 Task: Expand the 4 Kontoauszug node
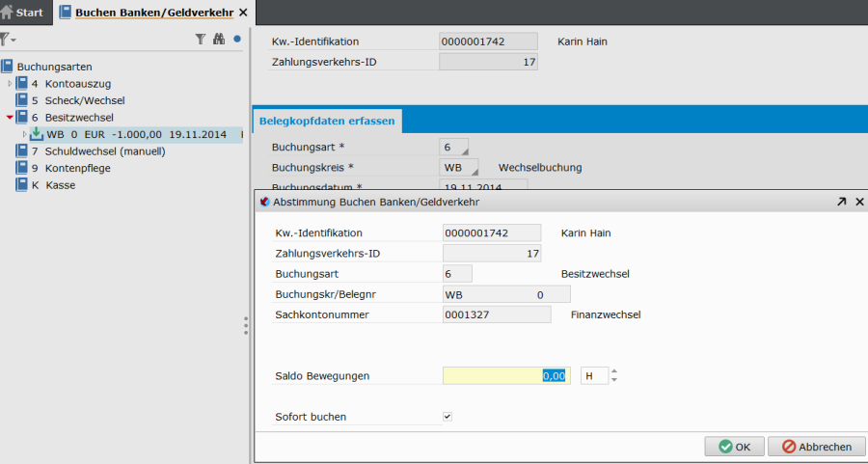coord(10,84)
